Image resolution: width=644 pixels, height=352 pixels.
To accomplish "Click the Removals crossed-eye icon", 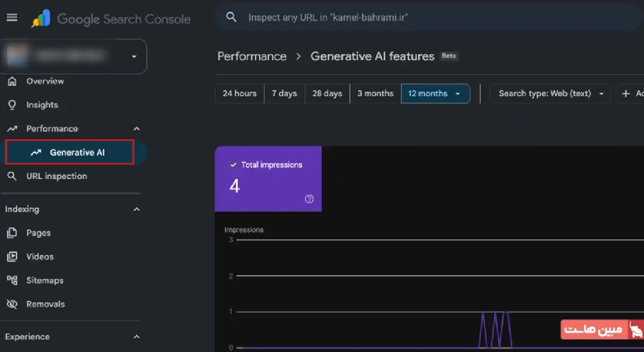I will point(12,304).
